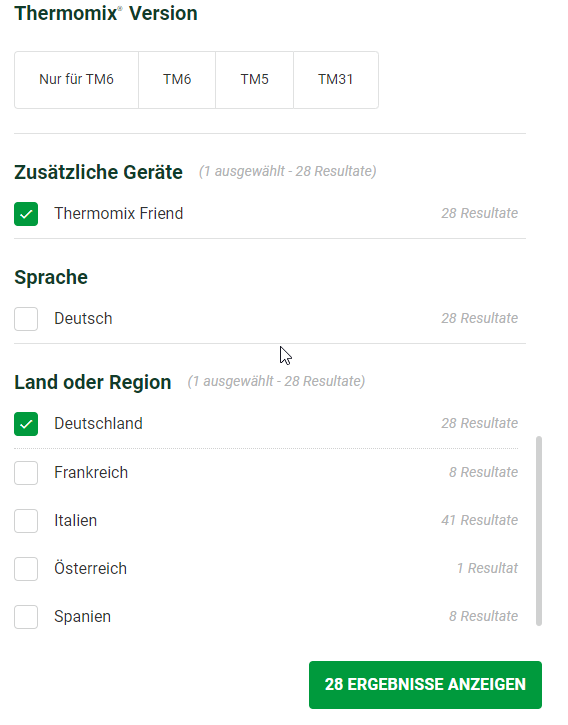Choose the TM6 version filter
The width and height of the screenshot is (568, 725).
point(177,80)
